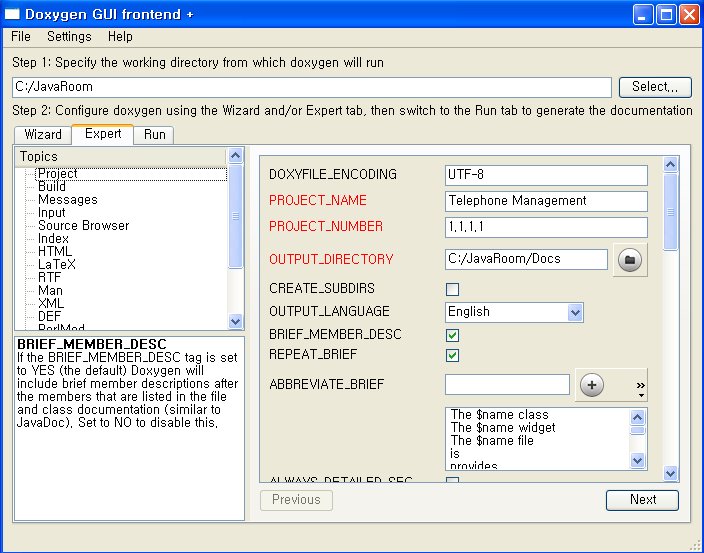This screenshot has width=704, height=553.
Task: Click the ABBREVIATE_BRIEF label
Action: pos(326,385)
